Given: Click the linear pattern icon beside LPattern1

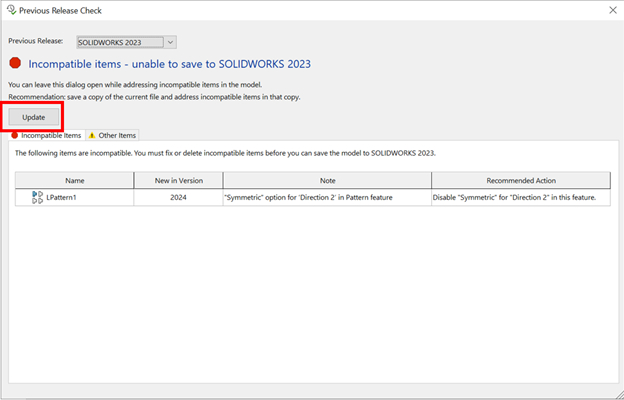Looking at the screenshot, I should click(x=37, y=197).
